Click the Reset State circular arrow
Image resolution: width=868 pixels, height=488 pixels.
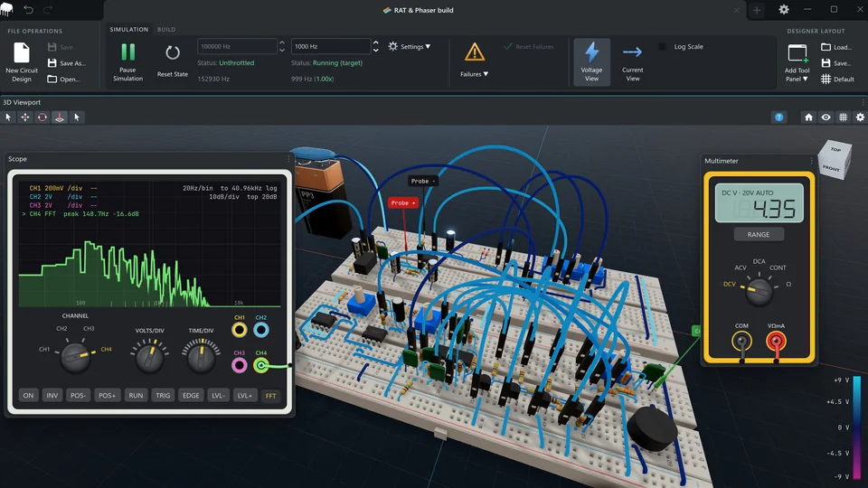173,53
